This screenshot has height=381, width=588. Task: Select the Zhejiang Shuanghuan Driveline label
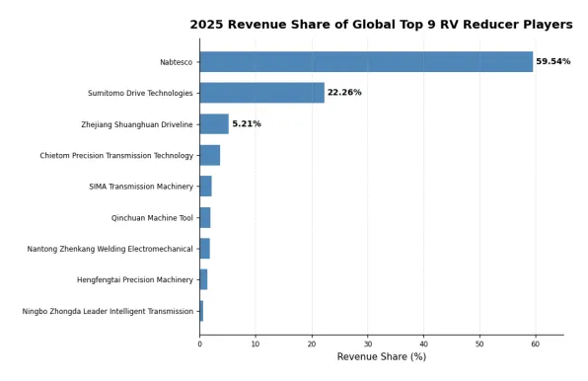(137, 124)
